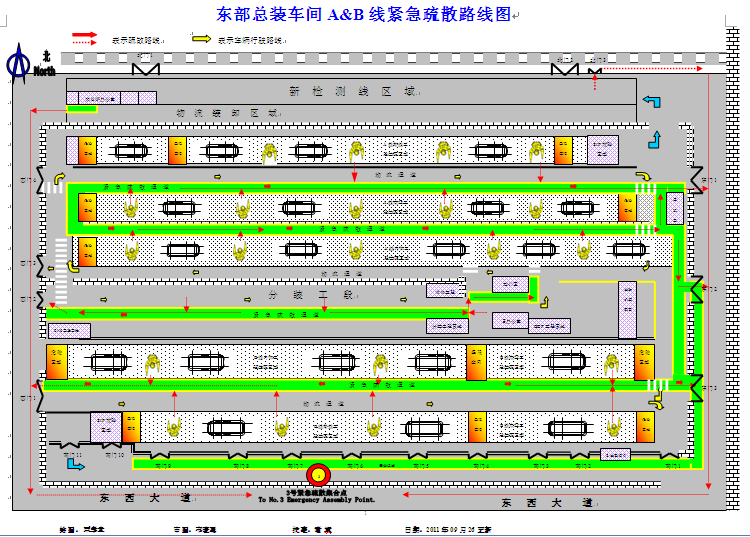Click the document title 东部总装车间 A&B 线紧急疏散路线图
The width and height of the screenshot is (750, 537).
[364, 14]
